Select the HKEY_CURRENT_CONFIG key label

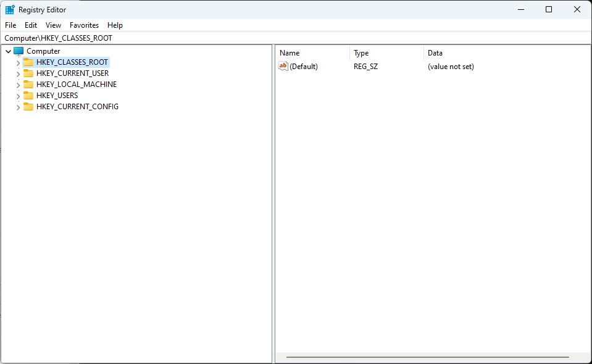point(77,107)
